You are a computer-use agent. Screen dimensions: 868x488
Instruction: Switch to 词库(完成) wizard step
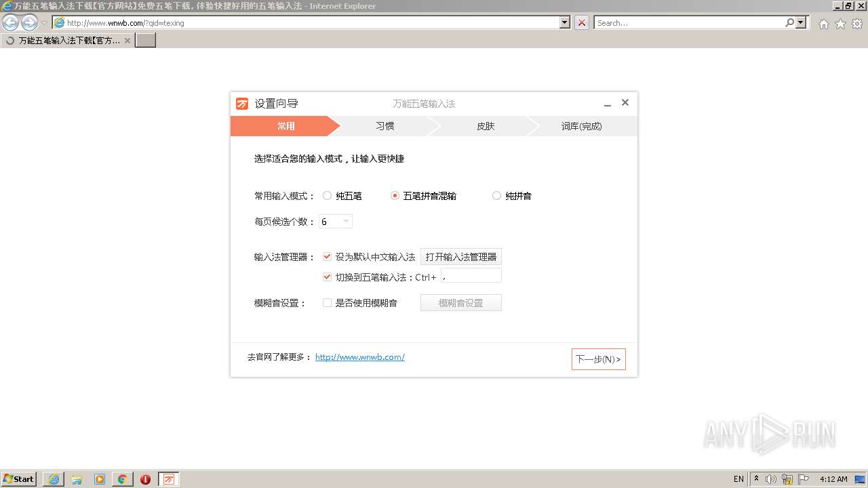[x=581, y=126]
